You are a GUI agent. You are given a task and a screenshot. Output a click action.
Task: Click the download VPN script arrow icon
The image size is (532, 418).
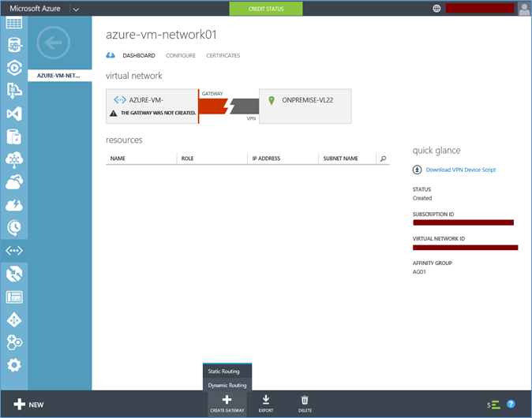click(417, 170)
